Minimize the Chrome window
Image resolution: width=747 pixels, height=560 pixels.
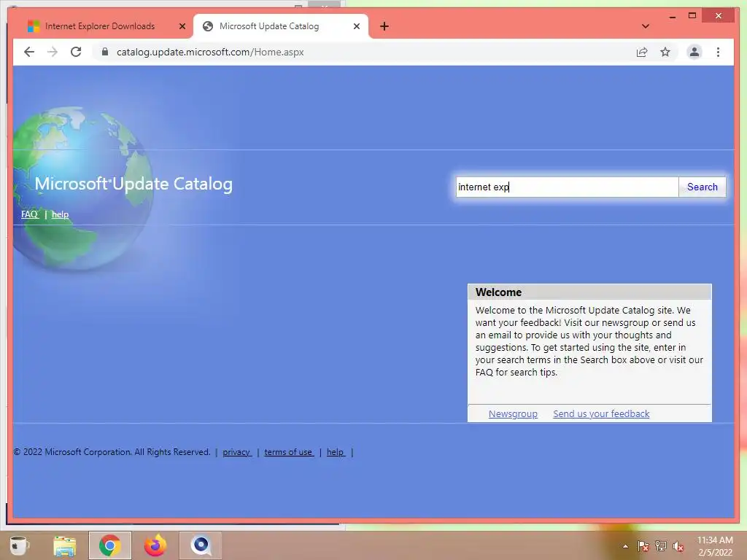[672, 16]
